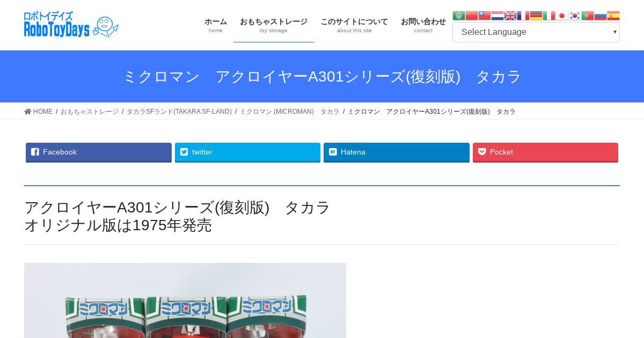Image resolution: width=644 pixels, height=338 pixels.
Task: Click the Hatena B! icon
Action: coord(333,152)
